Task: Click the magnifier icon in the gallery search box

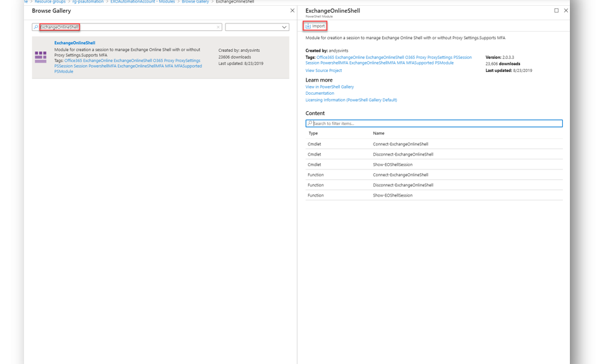Action: [x=36, y=27]
